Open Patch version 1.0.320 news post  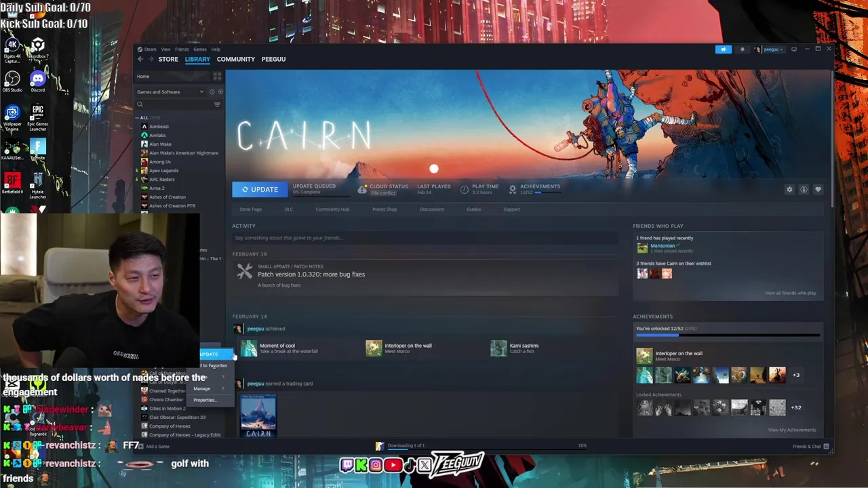pos(311,274)
